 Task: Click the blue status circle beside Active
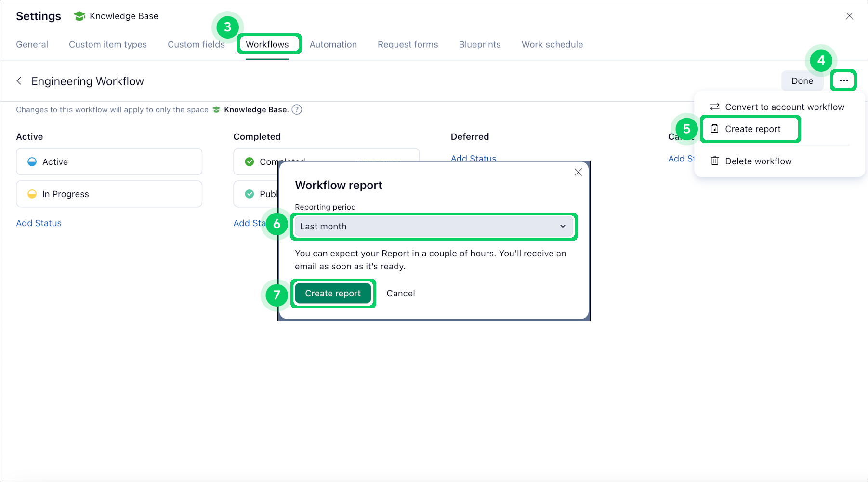32,161
